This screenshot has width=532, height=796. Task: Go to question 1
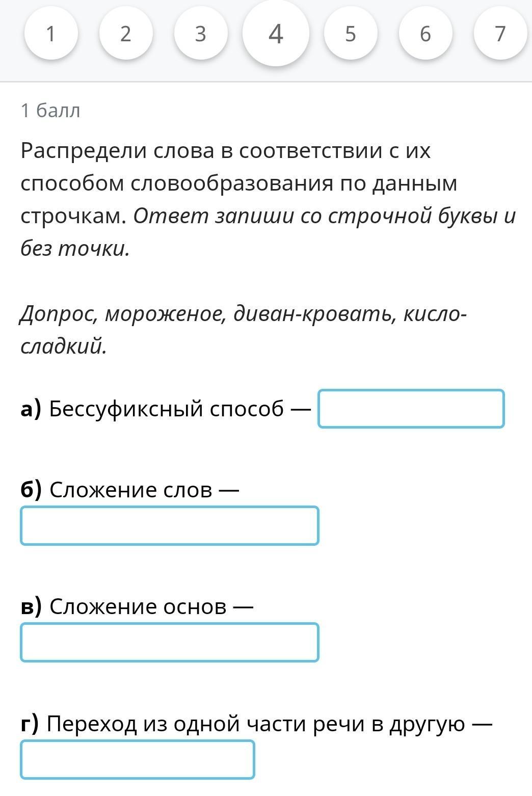(x=51, y=34)
